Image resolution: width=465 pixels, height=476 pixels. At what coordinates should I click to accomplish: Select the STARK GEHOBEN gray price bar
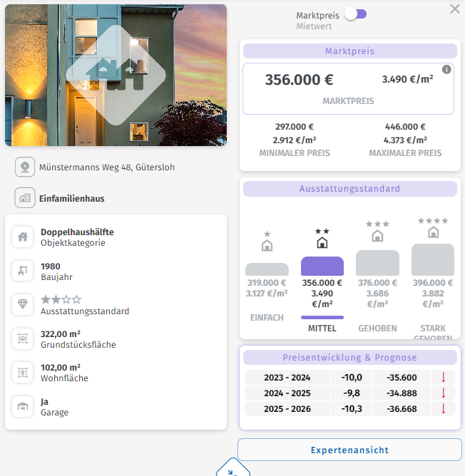(x=433, y=259)
